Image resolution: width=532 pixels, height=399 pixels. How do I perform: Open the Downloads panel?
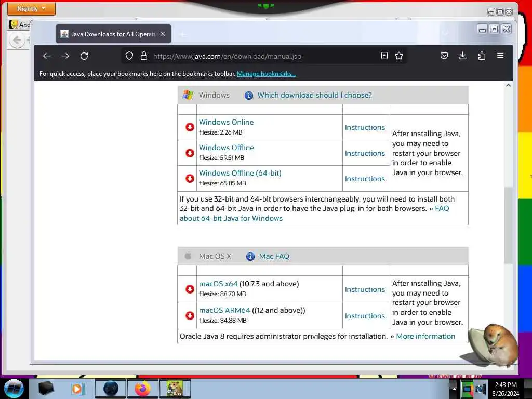(462, 56)
